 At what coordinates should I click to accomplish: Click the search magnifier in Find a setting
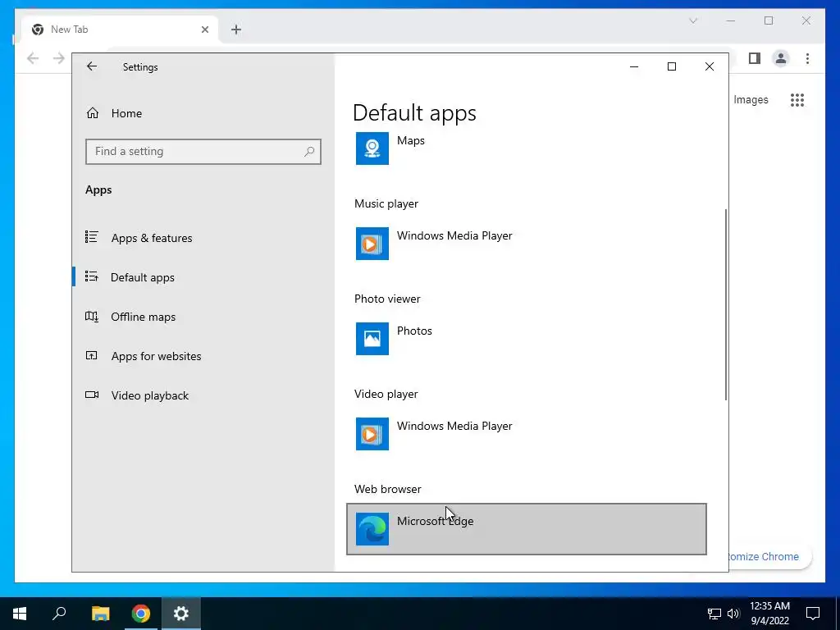pos(309,152)
